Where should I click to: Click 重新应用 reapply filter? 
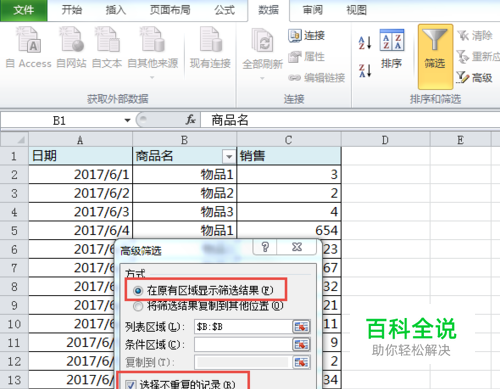(x=478, y=57)
